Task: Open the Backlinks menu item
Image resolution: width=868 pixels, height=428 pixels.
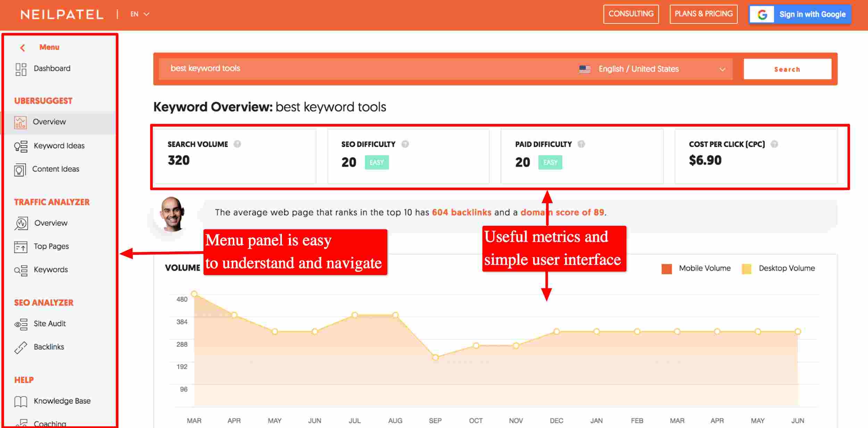Action: click(49, 347)
